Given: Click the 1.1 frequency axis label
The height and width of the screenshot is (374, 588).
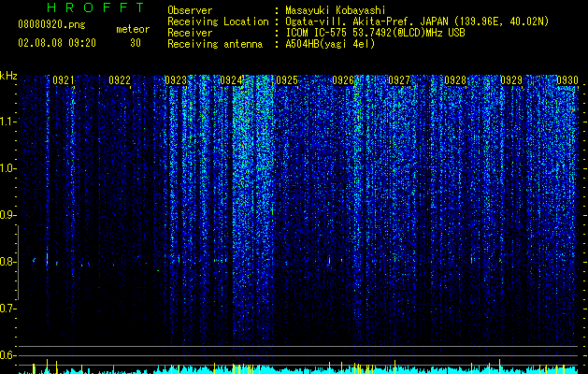Looking at the screenshot, I should 7,122.
